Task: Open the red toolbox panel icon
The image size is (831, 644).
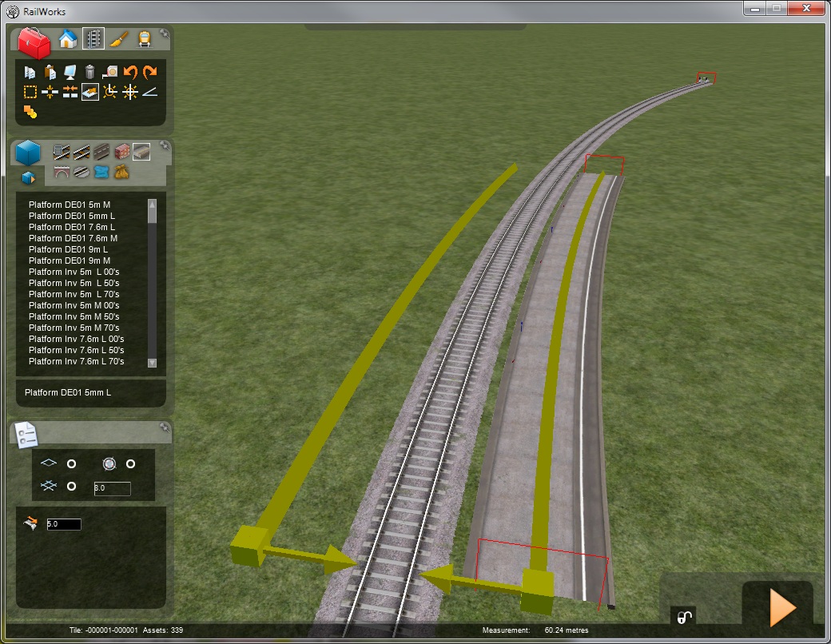Action: click(34, 42)
